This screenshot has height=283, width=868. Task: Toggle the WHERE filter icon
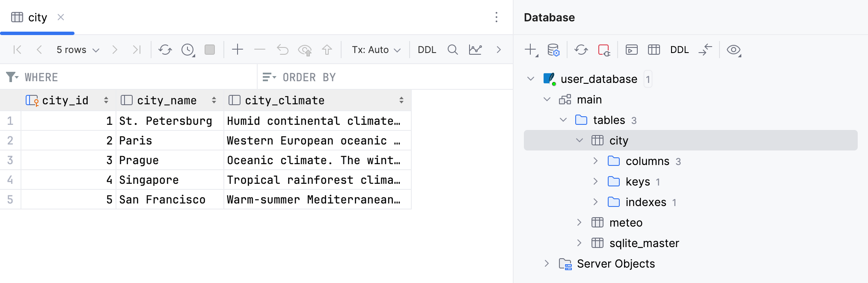[x=12, y=77]
